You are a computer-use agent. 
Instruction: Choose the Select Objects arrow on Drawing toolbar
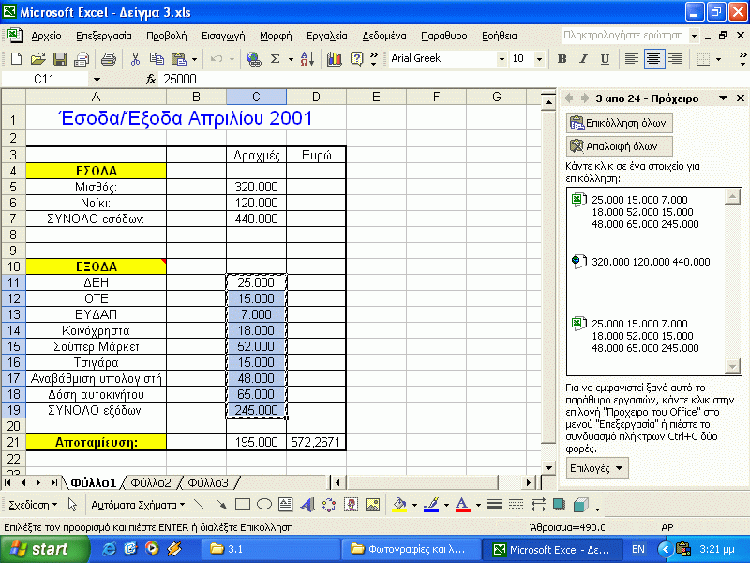(x=72, y=505)
